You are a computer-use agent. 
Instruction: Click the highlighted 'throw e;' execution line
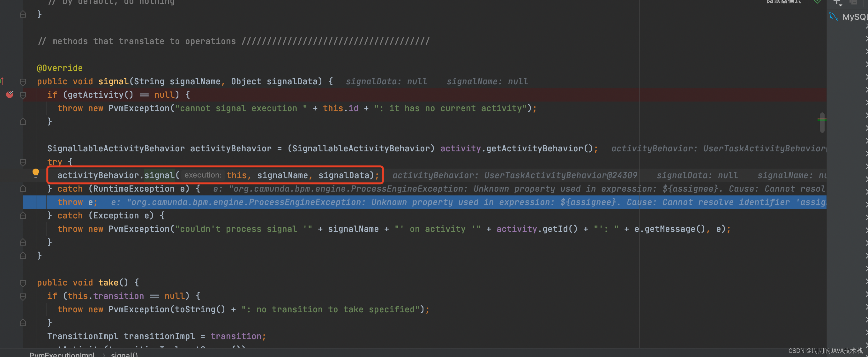[77, 202]
